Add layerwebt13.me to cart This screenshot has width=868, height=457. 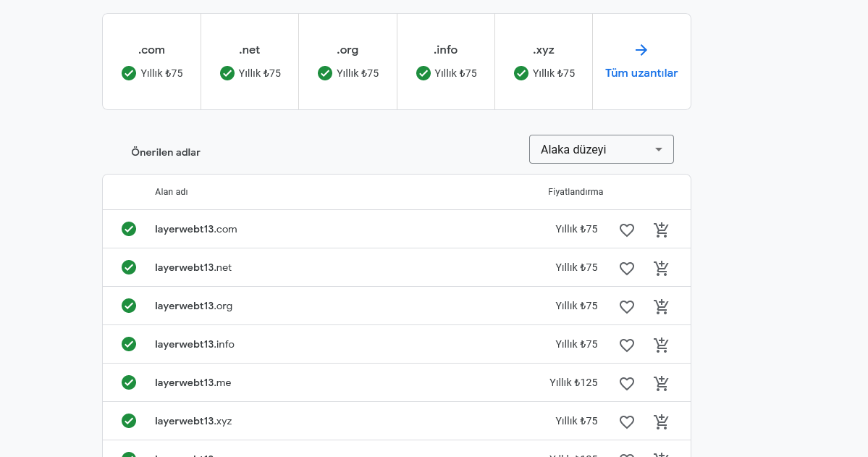(661, 383)
